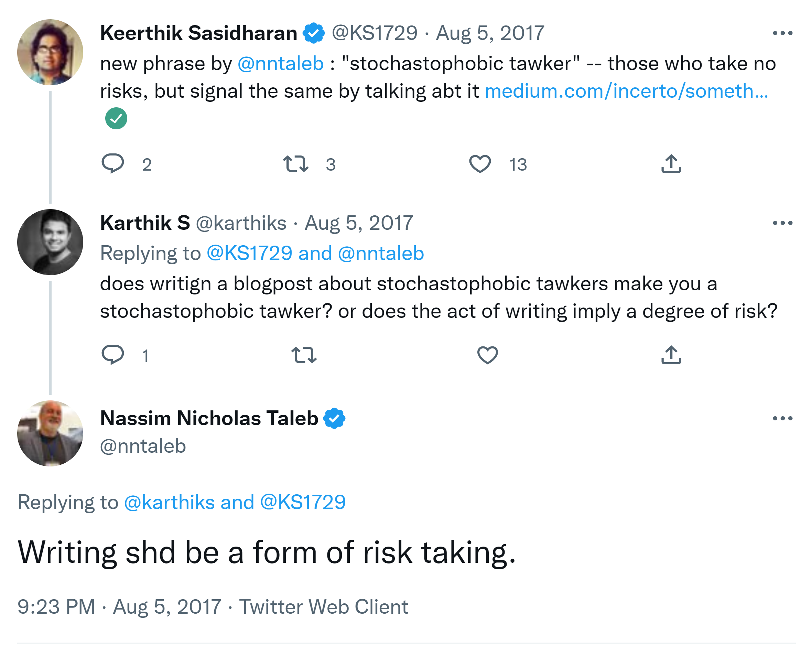Screen dimensions: 812x656
Task: Reply to Karthik S's tweet
Action: 112,354
